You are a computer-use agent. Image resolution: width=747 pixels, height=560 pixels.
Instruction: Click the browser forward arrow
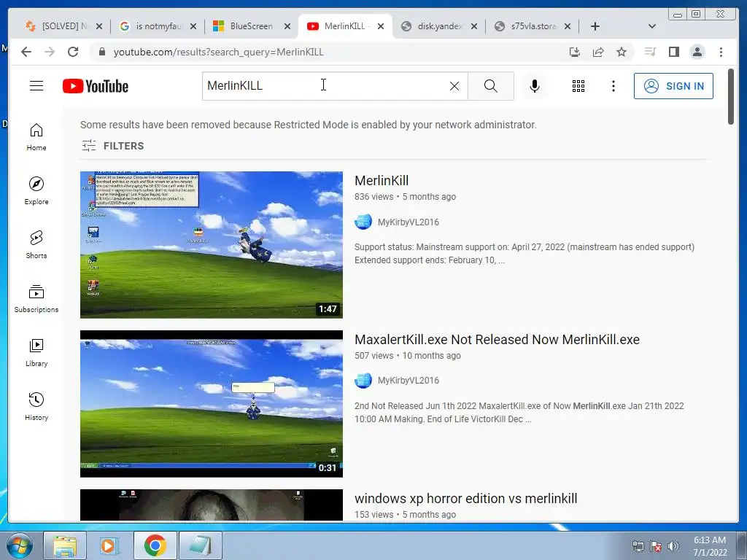[x=50, y=52]
